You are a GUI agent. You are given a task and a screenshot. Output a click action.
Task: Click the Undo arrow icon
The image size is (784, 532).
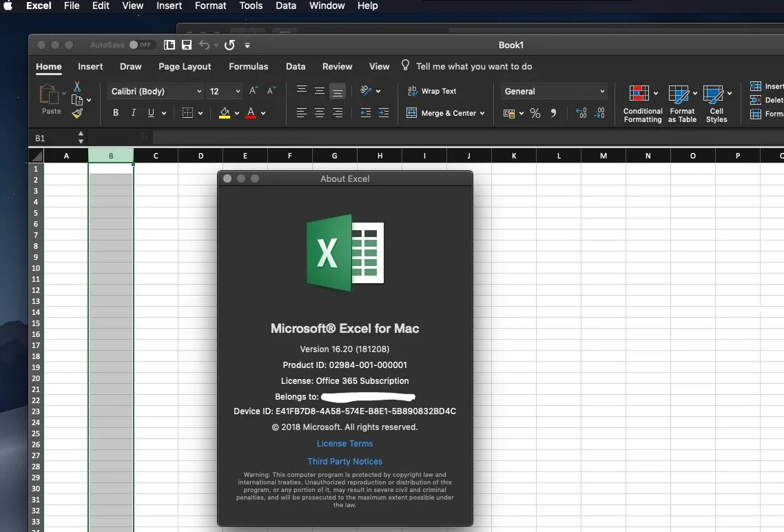pos(204,45)
